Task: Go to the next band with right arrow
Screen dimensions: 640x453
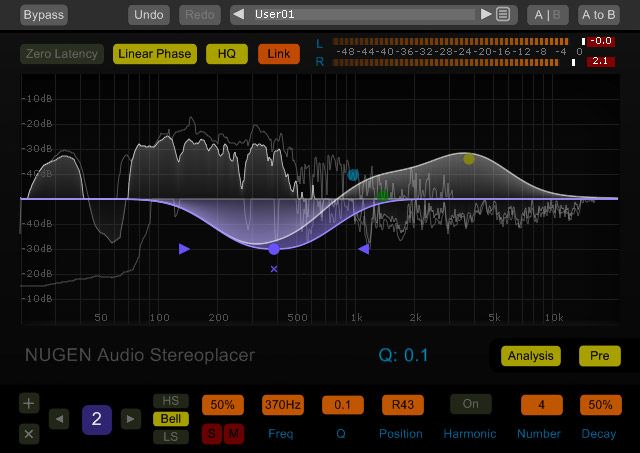Action: 130,419
